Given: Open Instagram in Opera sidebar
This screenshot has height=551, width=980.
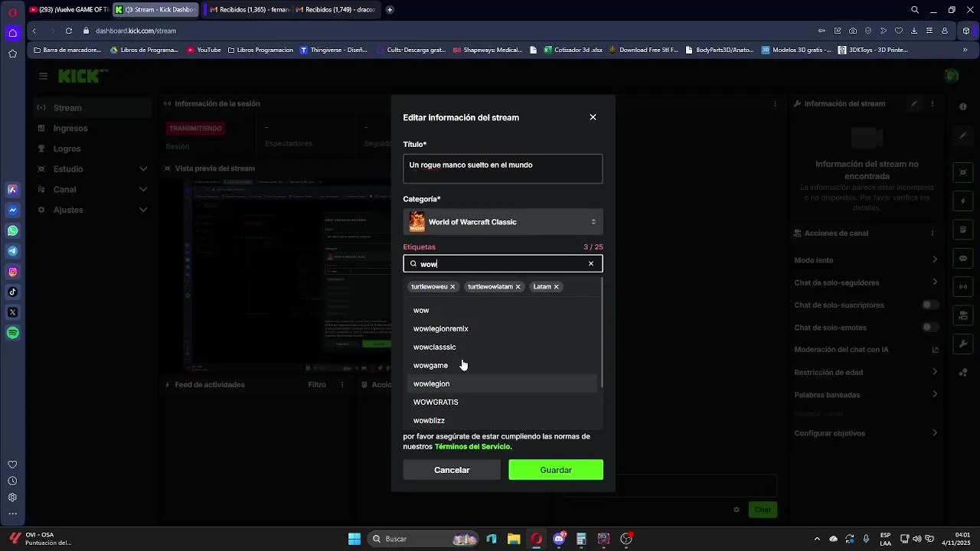Looking at the screenshot, I should pos(13,272).
